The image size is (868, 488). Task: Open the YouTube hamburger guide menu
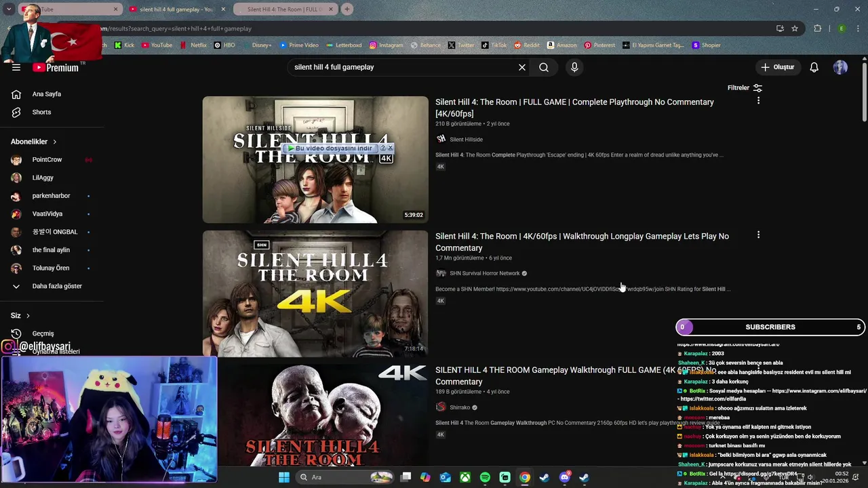tap(16, 67)
